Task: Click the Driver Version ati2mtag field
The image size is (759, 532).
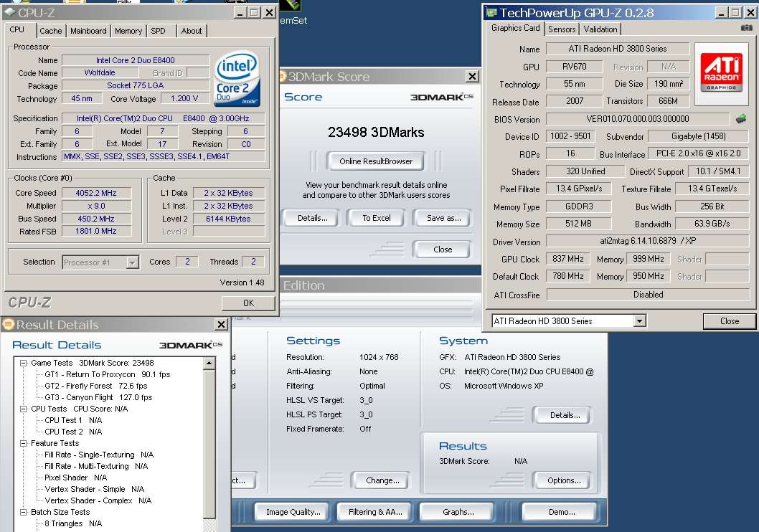Action: (x=648, y=241)
